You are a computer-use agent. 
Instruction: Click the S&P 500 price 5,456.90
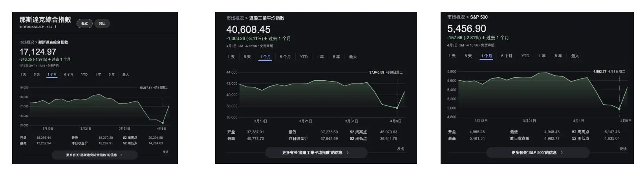click(x=467, y=29)
